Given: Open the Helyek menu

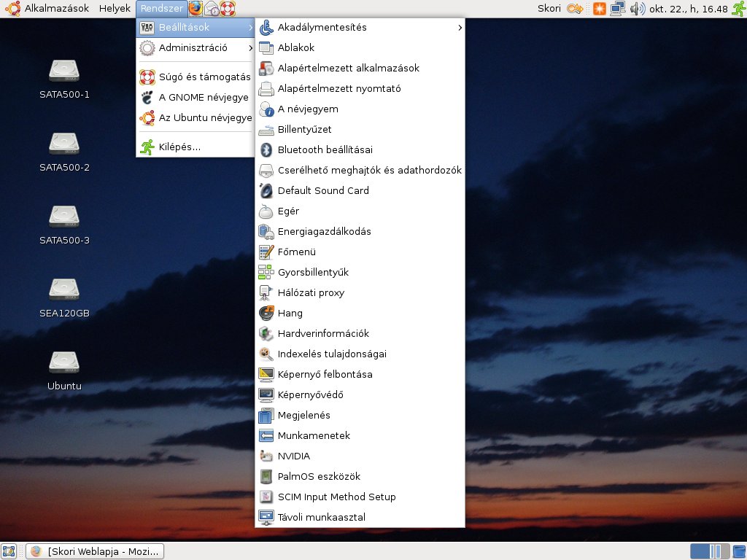Looking at the screenshot, I should pyautogui.click(x=115, y=9).
